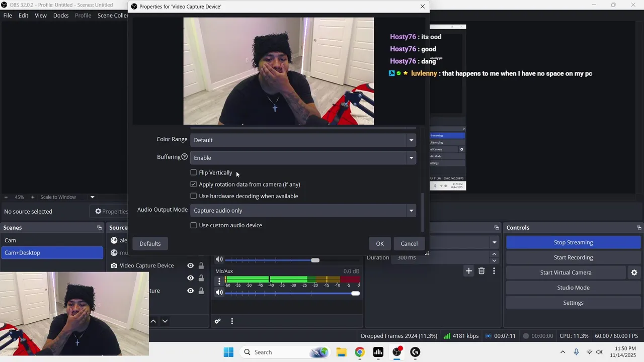The height and width of the screenshot is (362, 644).
Task: Click Start Recording
Action: click(x=573, y=257)
